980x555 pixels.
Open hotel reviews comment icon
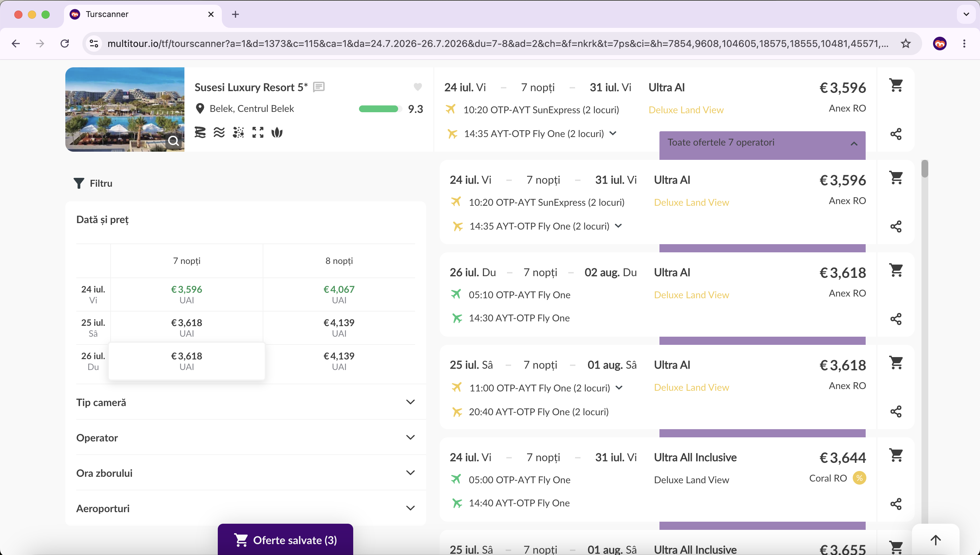319,87
